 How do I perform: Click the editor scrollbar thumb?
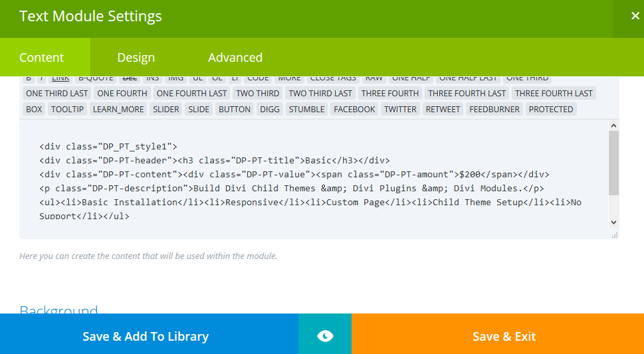[613, 163]
